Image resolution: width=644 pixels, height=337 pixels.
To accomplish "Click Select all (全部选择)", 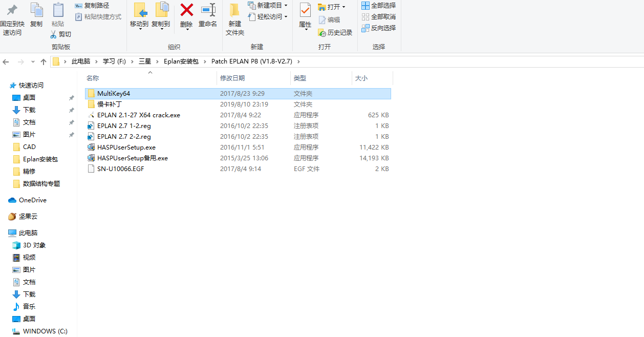I will pyautogui.click(x=378, y=6).
